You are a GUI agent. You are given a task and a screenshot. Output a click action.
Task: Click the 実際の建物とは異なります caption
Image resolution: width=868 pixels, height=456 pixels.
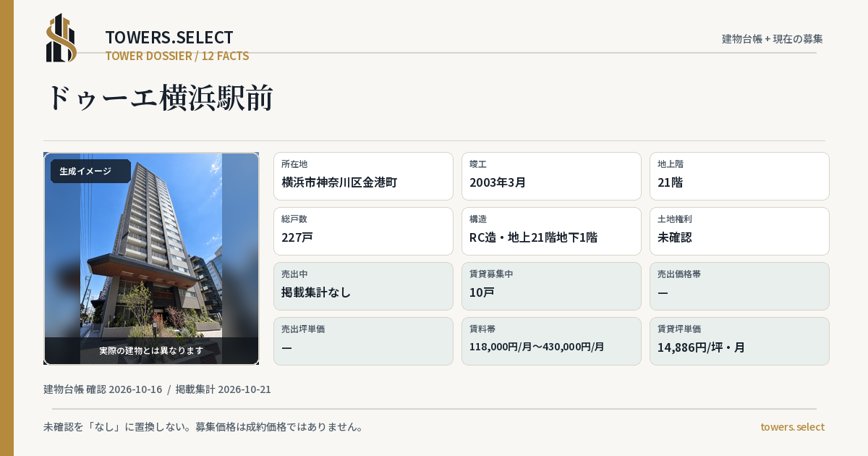tap(151, 350)
